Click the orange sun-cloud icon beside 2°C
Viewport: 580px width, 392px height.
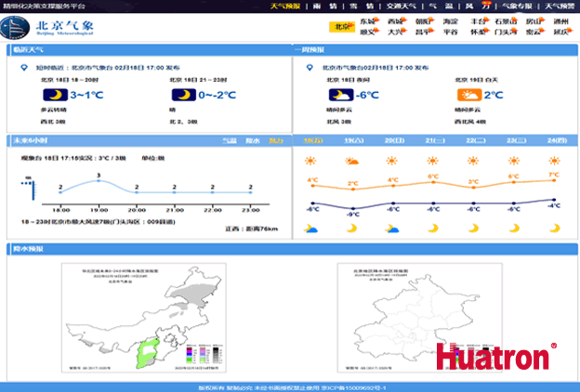[x=468, y=95]
